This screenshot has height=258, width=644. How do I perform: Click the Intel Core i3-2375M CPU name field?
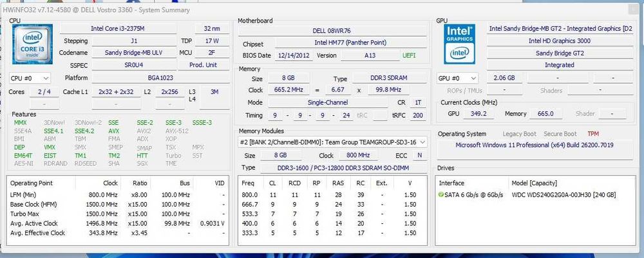coord(118,29)
